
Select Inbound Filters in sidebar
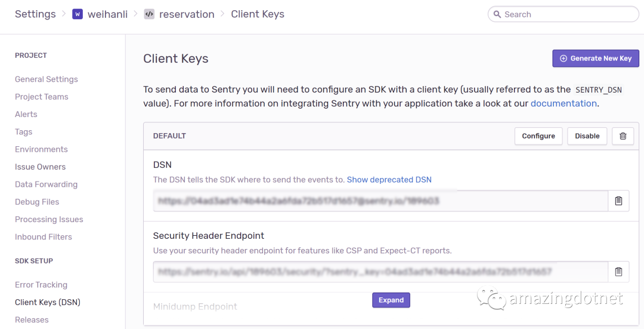point(44,236)
